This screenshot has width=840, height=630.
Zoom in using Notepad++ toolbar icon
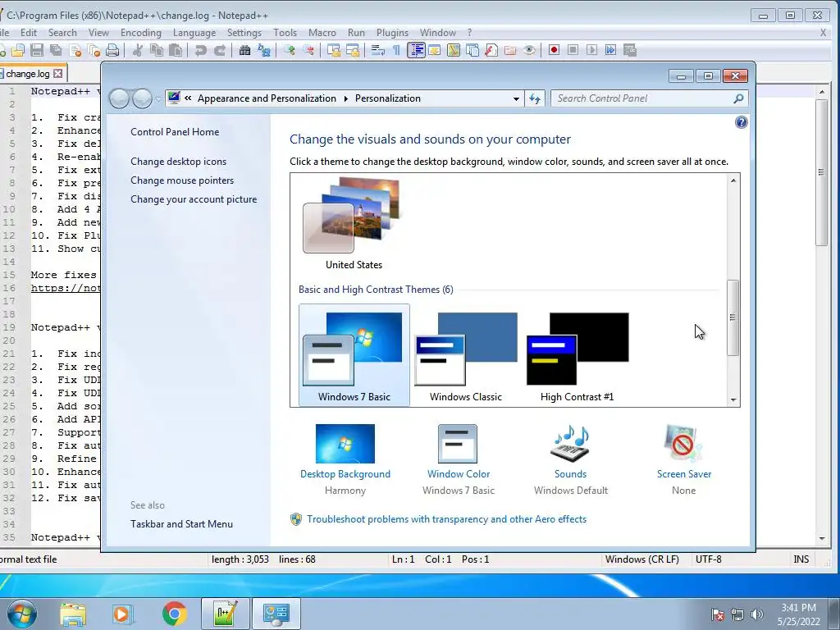pos(290,50)
